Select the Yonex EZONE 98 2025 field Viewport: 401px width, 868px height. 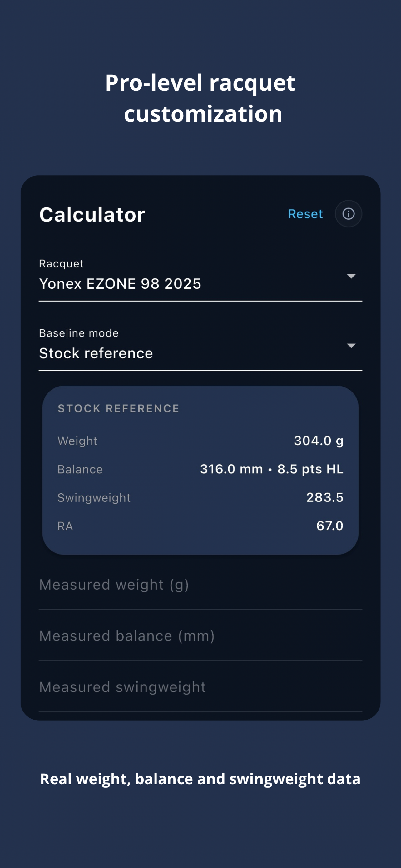[x=200, y=279]
